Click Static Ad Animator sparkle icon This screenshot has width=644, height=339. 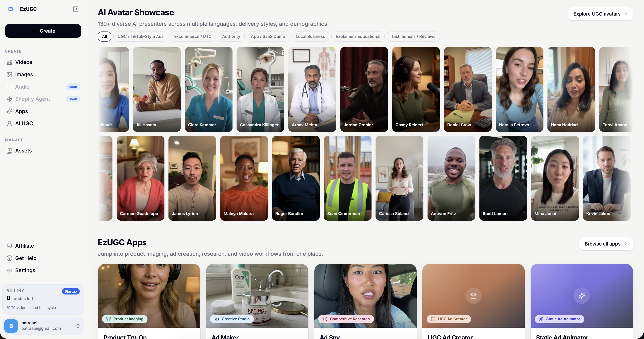click(581, 296)
